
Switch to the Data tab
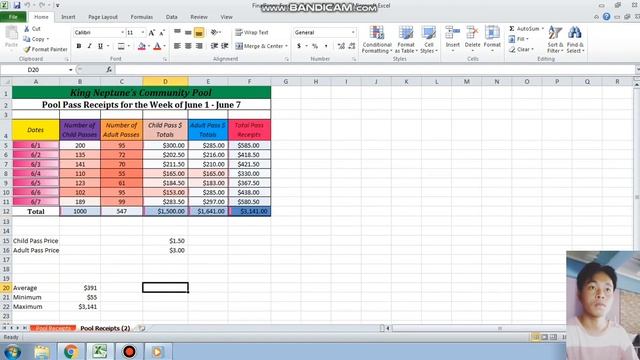(171, 17)
